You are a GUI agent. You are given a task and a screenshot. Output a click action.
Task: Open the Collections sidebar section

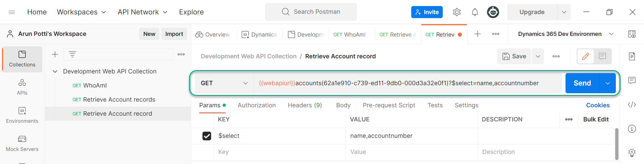22,59
